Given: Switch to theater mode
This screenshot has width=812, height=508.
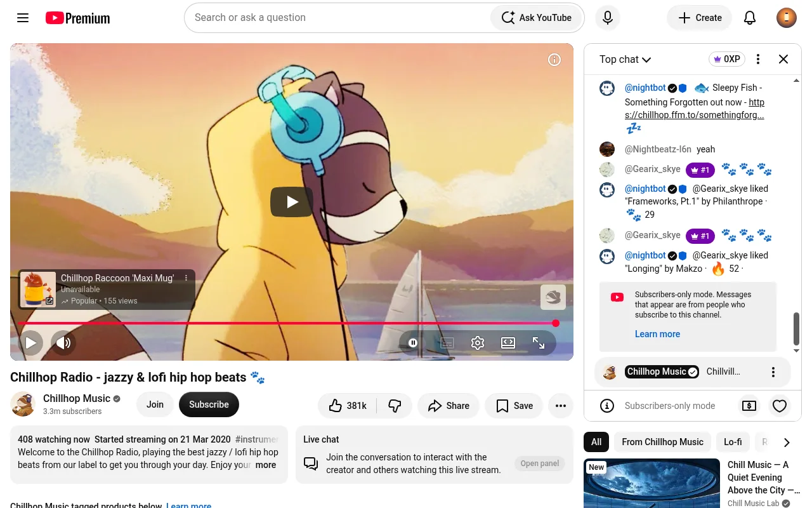Looking at the screenshot, I should click(508, 343).
